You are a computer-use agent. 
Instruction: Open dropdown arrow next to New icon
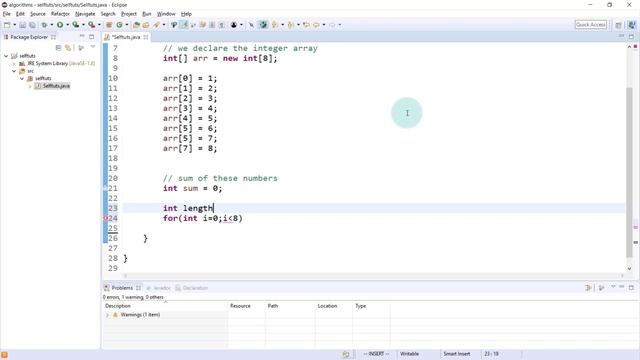coord(15,25)
